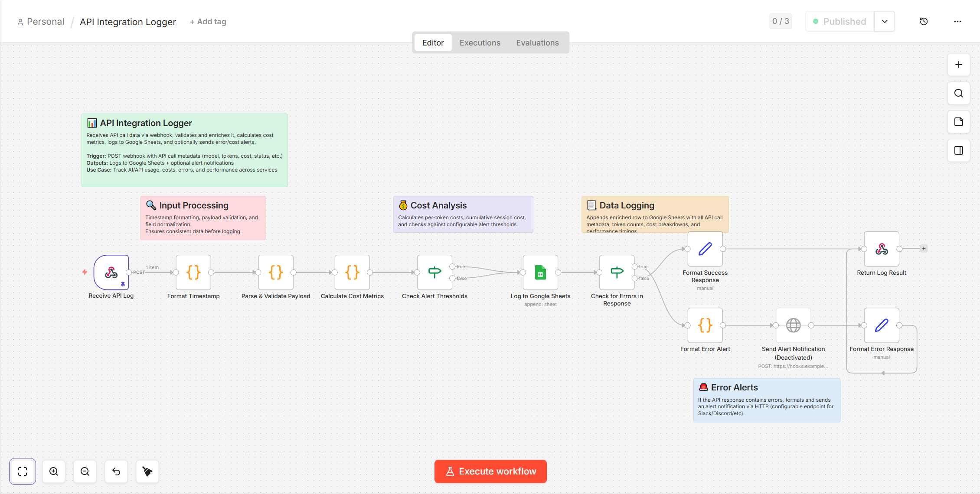The image size is (980, 494).
Task: Open node search on the right sidebar
Action: pyautogui.click(x=959, y=93)
